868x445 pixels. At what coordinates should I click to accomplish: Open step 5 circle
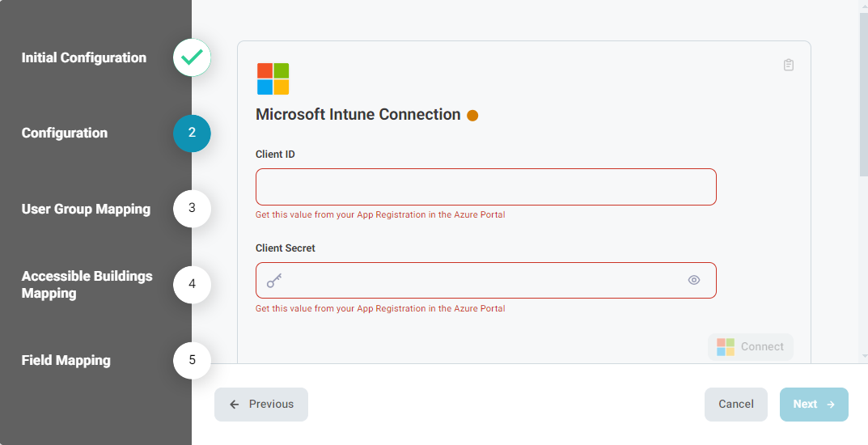coord(192,360)
